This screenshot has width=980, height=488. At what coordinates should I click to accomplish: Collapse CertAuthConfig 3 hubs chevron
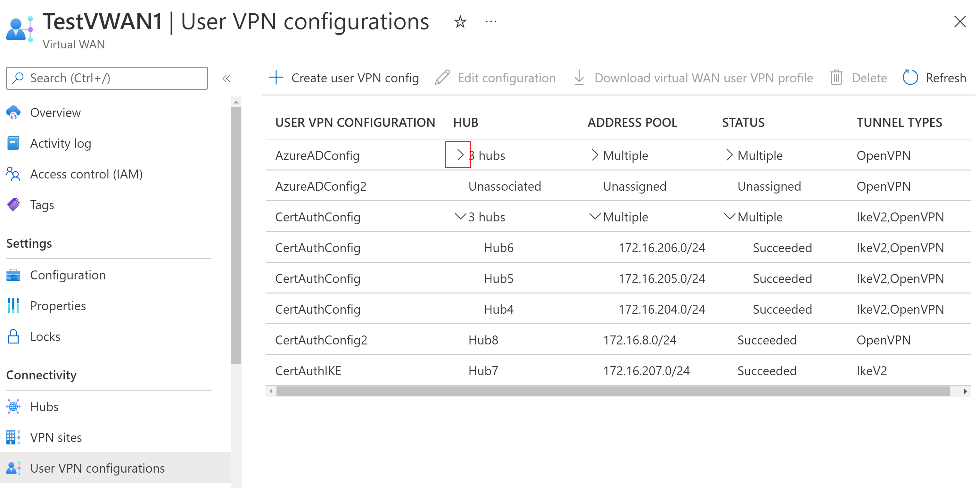460,216
